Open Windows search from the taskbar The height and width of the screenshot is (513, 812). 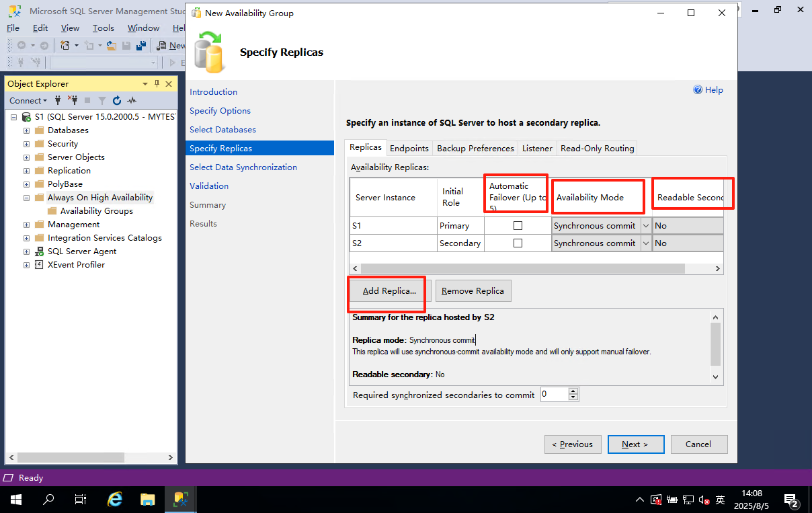(x=48, y=500)
